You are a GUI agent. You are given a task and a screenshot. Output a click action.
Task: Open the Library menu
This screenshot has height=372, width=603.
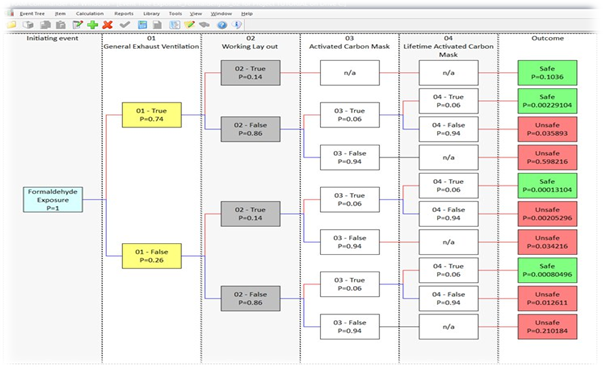coord(152,13)
